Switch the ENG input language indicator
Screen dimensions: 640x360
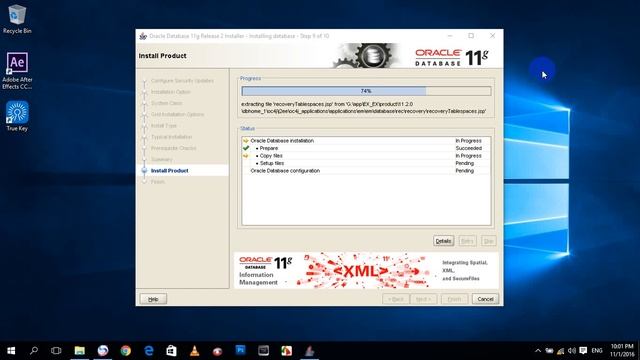[597, 351]
